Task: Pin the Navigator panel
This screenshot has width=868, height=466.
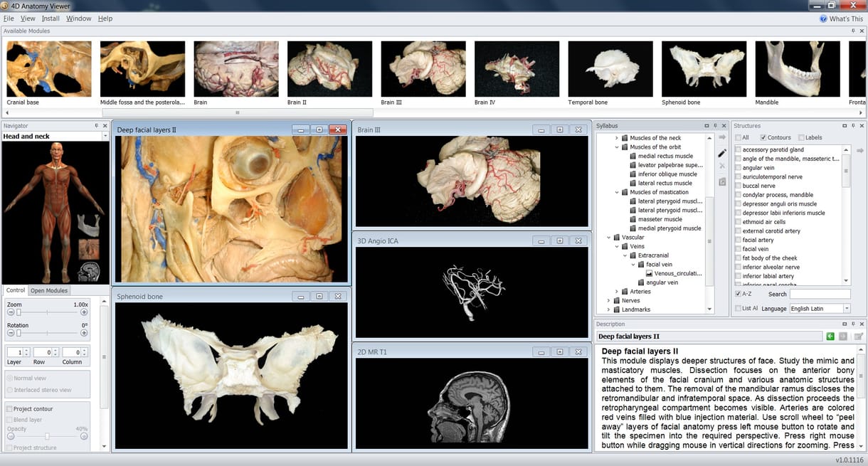Action: pyautogui.click(x=96, y=126)
